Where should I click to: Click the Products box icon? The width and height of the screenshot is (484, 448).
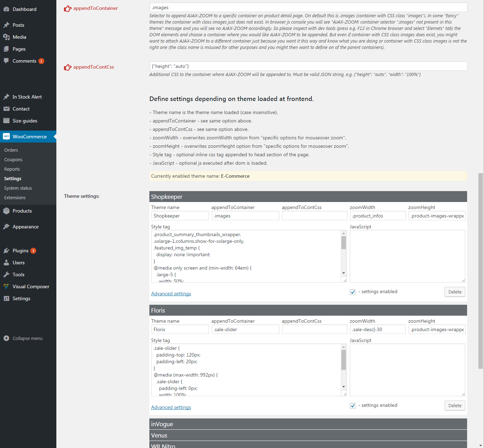pos(6,211)
